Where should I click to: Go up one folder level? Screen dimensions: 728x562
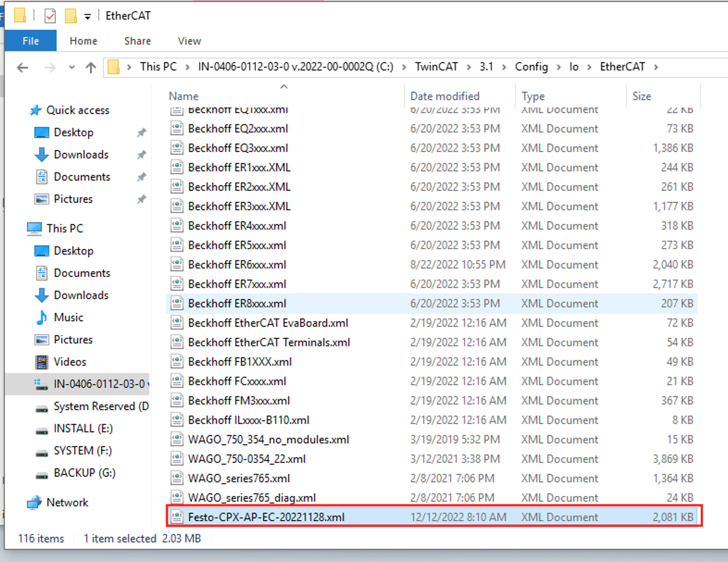(x=91, y=68)
